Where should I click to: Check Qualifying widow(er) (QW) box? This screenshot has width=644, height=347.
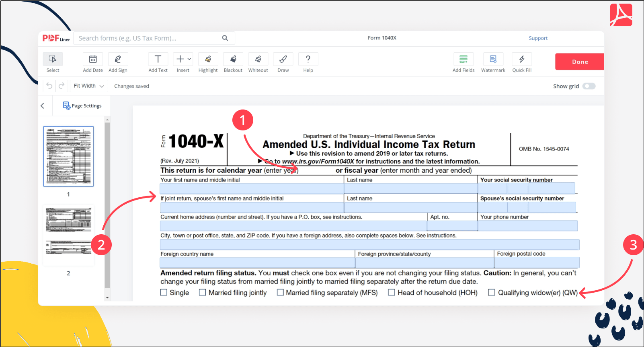click(x=492, y=293)
